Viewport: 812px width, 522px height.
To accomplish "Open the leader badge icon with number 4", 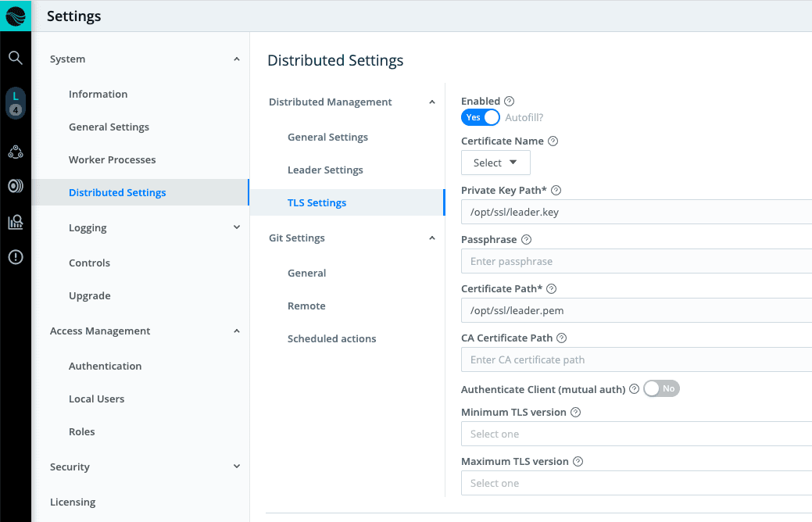I will tap(16, 103).
